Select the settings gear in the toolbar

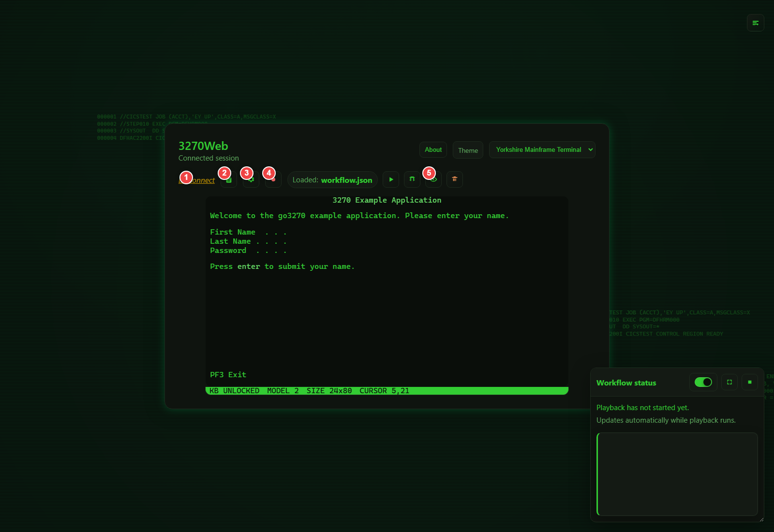click(x=251, y=179)
